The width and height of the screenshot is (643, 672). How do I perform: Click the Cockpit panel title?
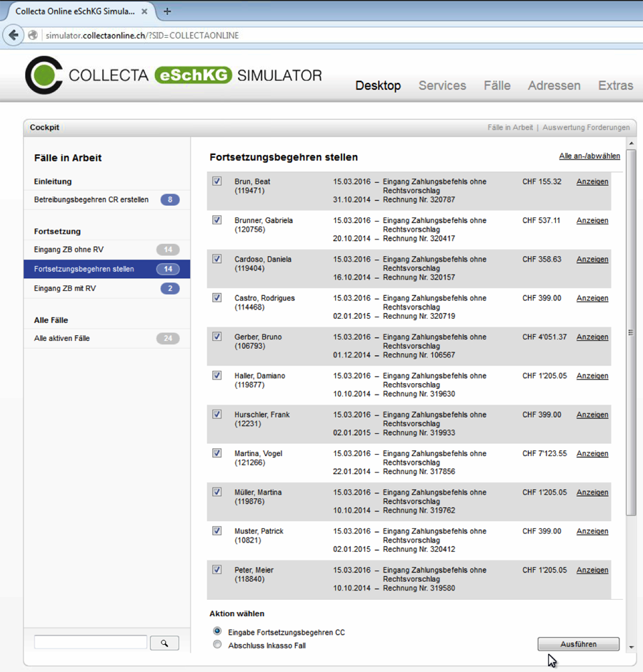44,127
